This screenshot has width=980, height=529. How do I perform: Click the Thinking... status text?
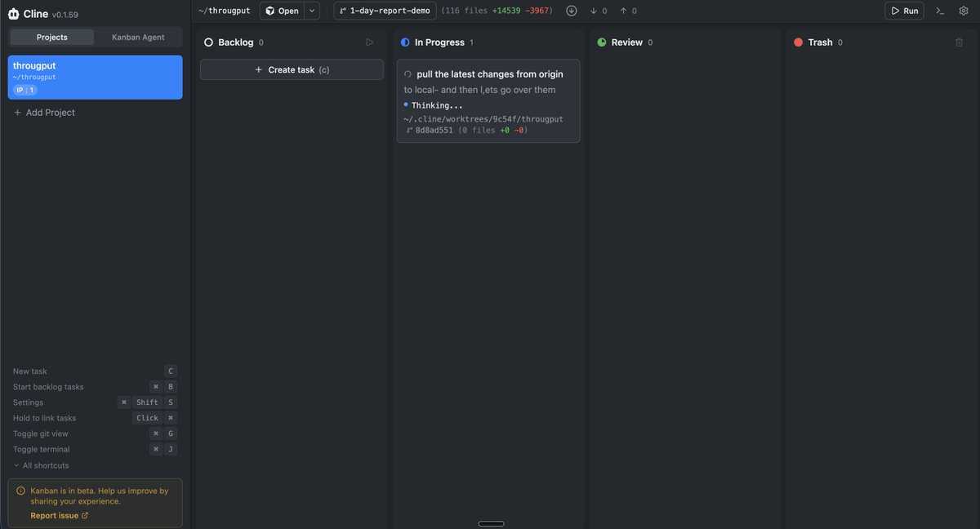click(437, 105)
